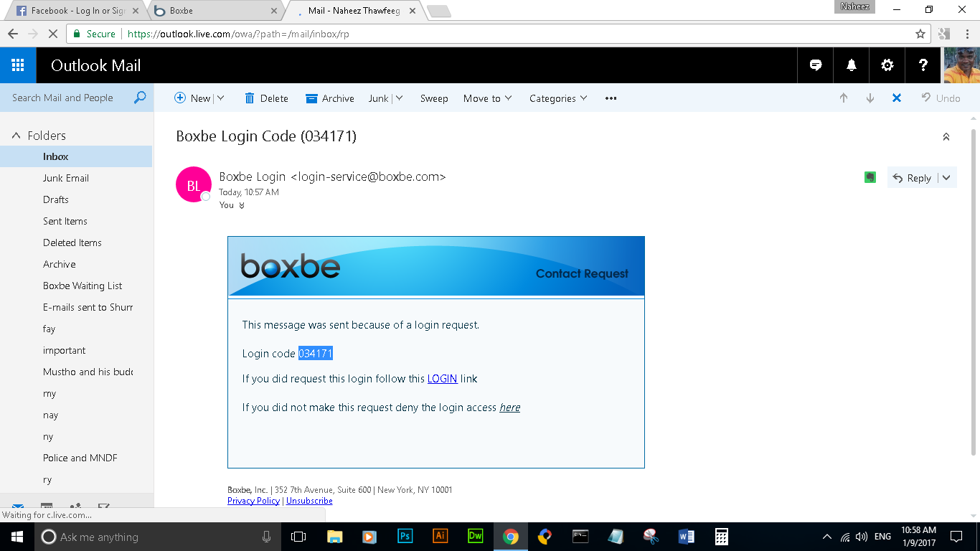Archive this email
980x551 pixels.
point(330,98)
